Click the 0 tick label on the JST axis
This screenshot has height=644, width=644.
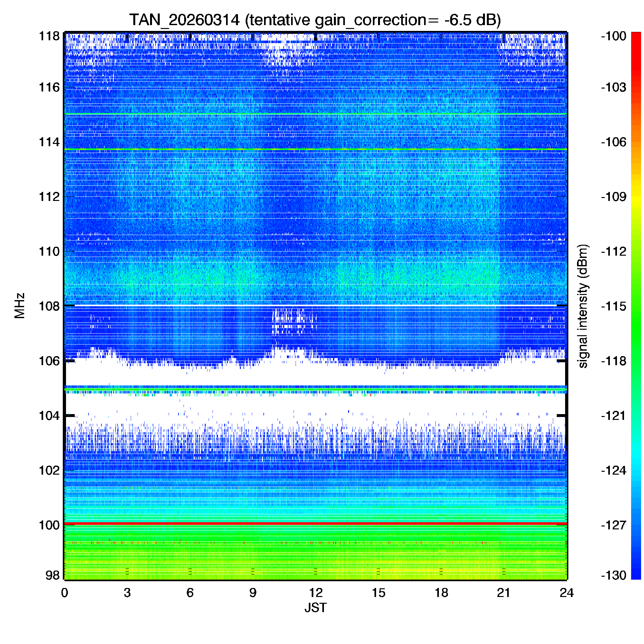point(65,593)
